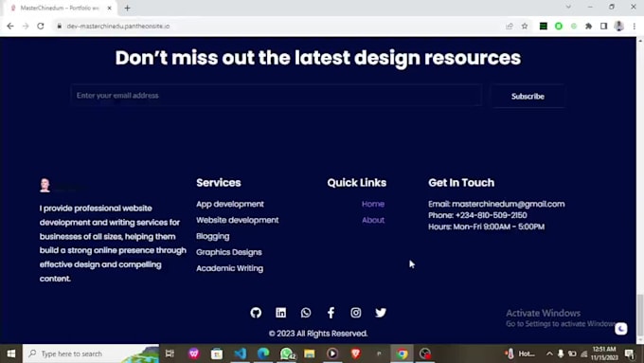Screen dimensions: 644x363
Task: Open the GitHub social icon
Action: coord(256,313)
